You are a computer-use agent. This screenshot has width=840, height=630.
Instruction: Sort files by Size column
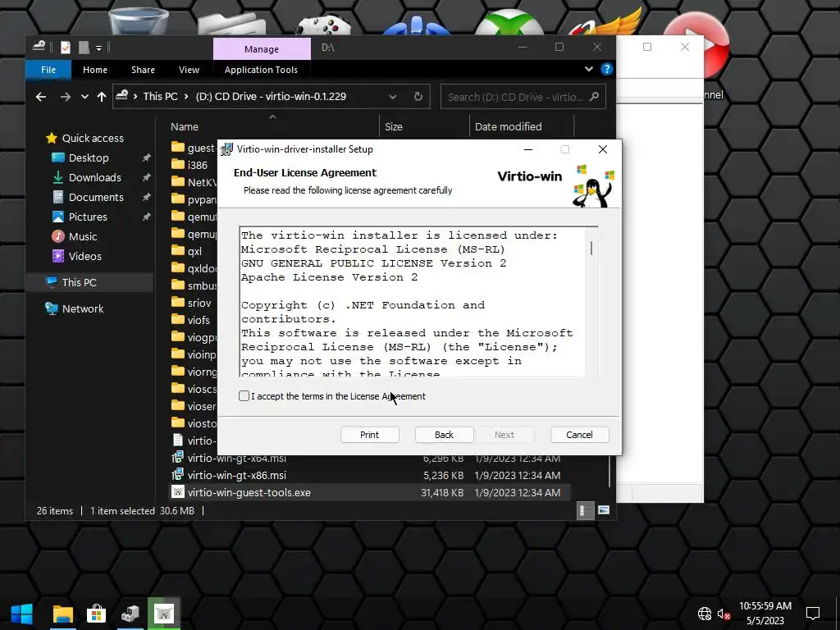pyautogui.click(x=394, y=127)
